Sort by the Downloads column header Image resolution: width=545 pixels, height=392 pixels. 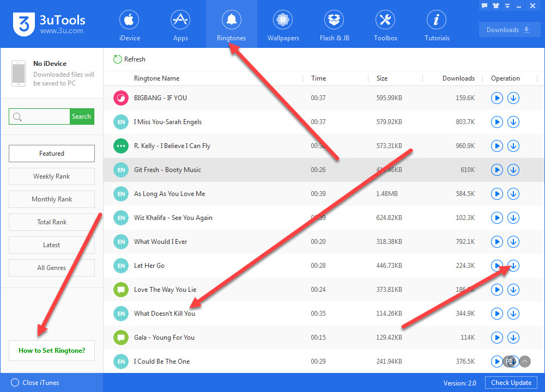point(458,78)
